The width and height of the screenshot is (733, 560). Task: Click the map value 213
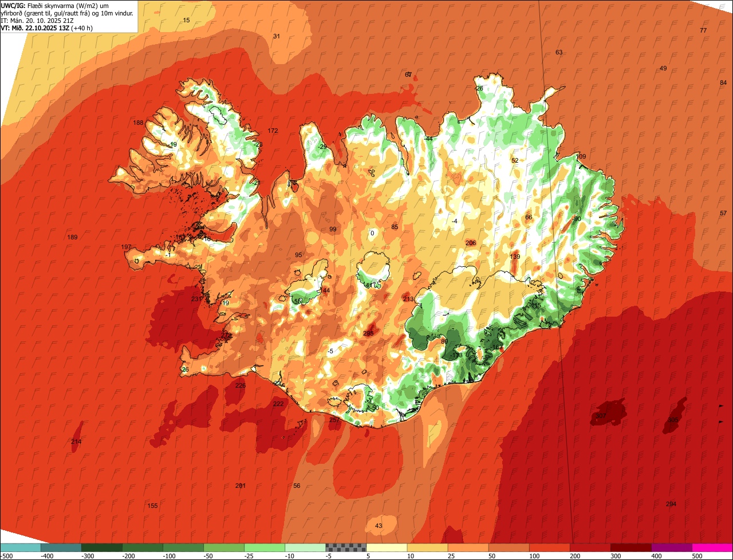click(408, 299)
